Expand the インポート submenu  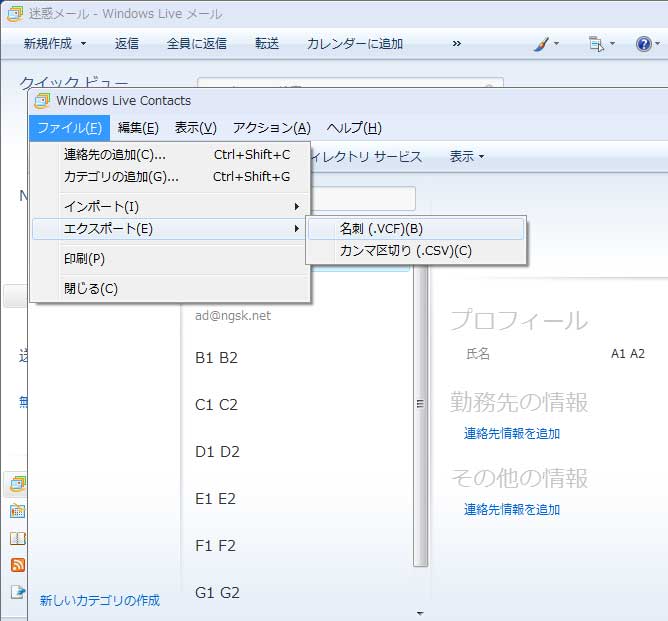[x=168, y=206]
